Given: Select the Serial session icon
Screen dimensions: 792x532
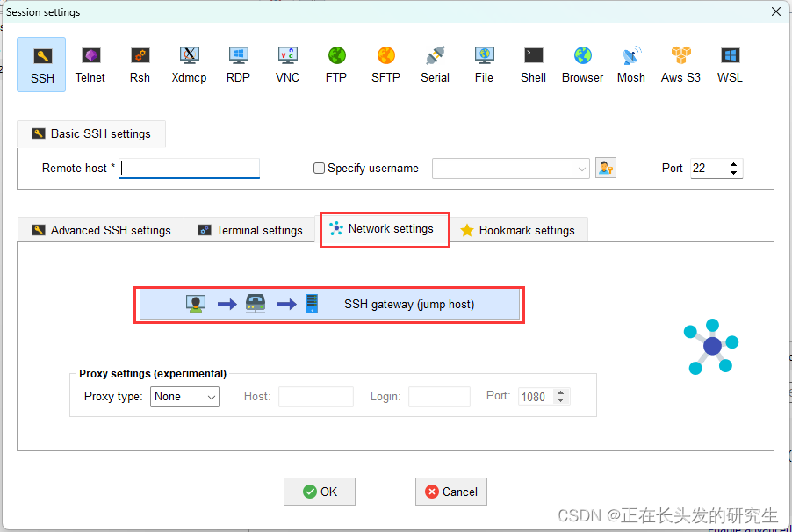Looking at the screenshot, I should [x=435, y=62].
